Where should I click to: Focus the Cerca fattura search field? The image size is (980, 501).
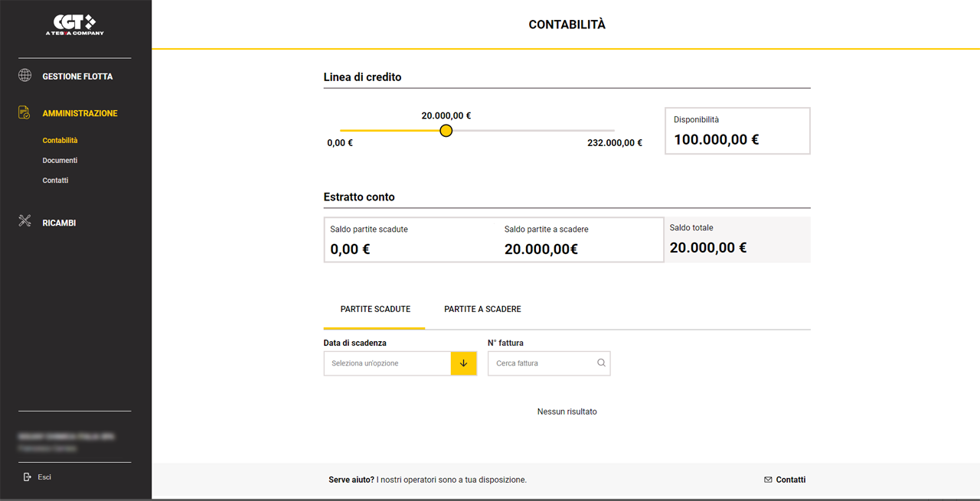click(542, 363)
